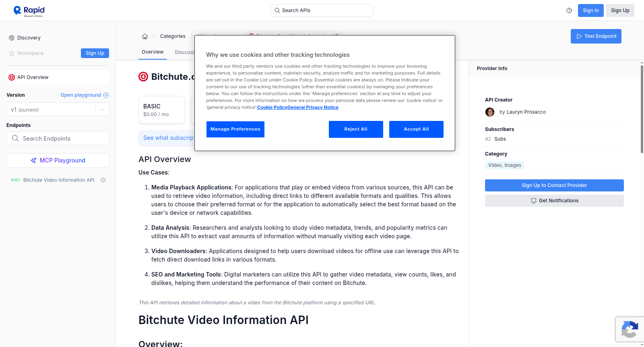Click the bell icon in Get Notifications
644x347 pixels.
coord(534,201)
